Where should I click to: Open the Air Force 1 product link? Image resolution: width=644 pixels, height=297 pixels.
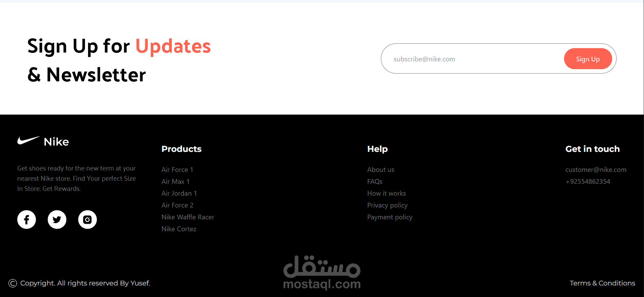pos(177,170)
